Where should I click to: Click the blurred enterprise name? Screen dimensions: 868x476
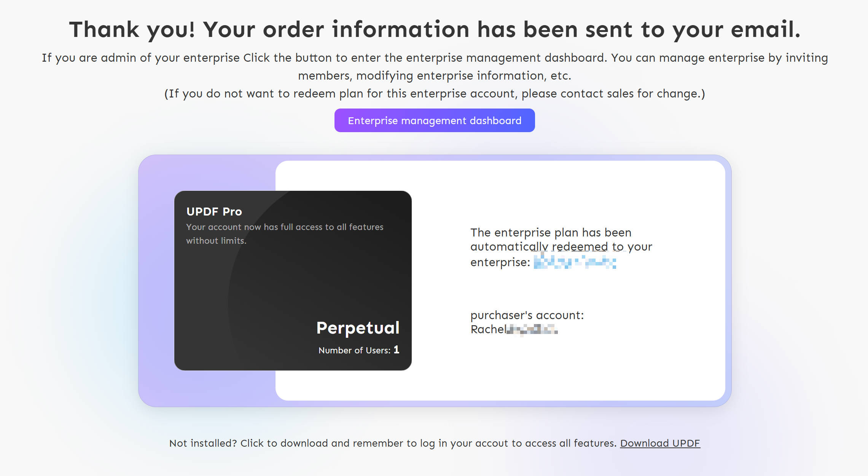click(x=575, y=262)
